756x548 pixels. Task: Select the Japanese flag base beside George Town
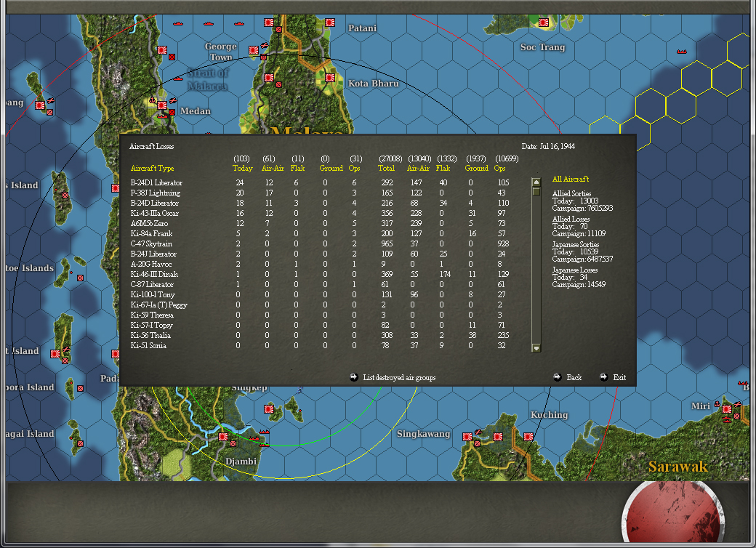point(254,50)
